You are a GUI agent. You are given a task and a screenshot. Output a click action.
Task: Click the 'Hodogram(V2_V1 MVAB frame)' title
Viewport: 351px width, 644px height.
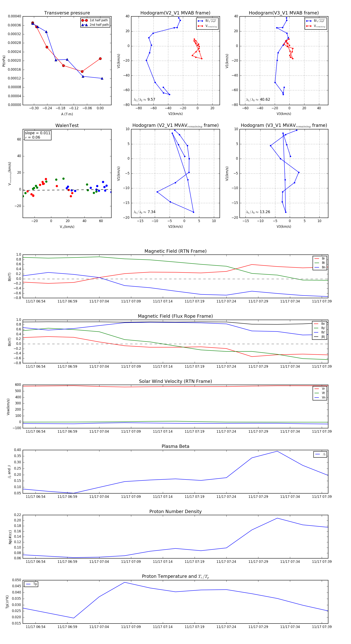175,13
